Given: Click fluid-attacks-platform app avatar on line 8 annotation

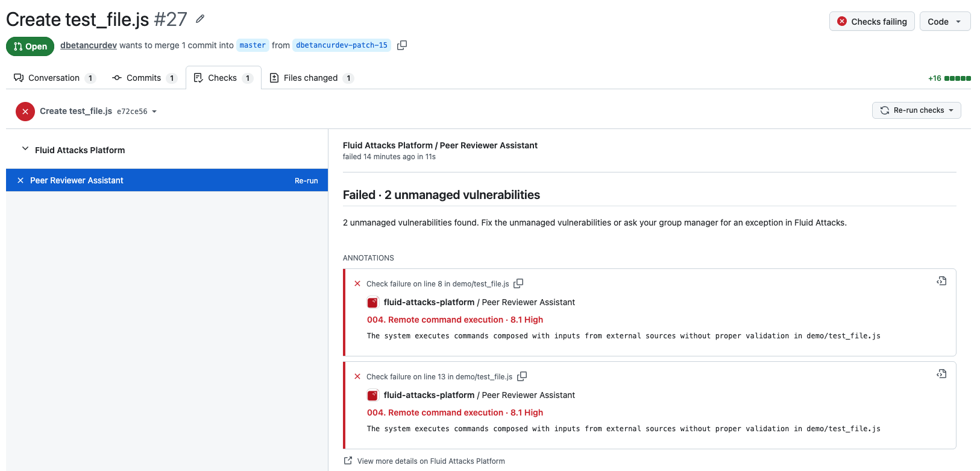Looking at the screenshot, I should (x=372, y=303).
